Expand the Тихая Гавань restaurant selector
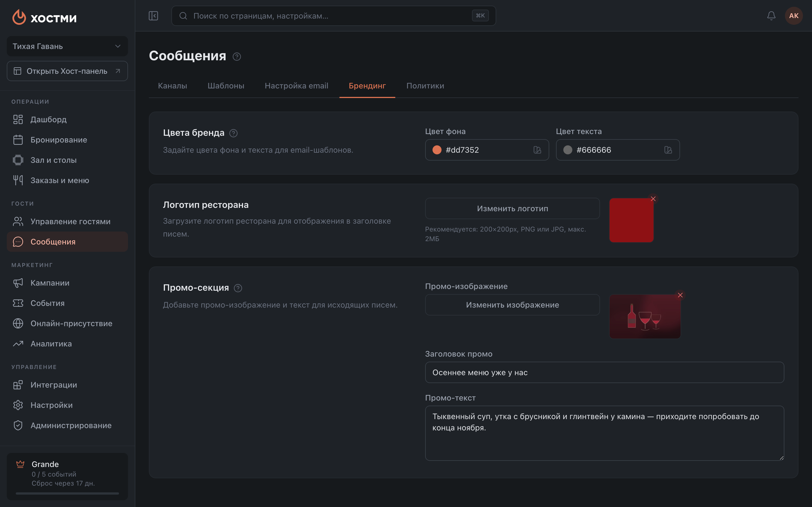Image resolution: width=812 pixels, height=507 pixels. pyautogui.click(x=67, y=46)
